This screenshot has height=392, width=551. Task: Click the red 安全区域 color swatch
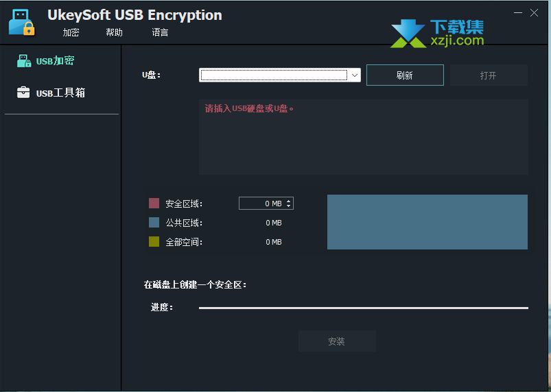point(154,203)
